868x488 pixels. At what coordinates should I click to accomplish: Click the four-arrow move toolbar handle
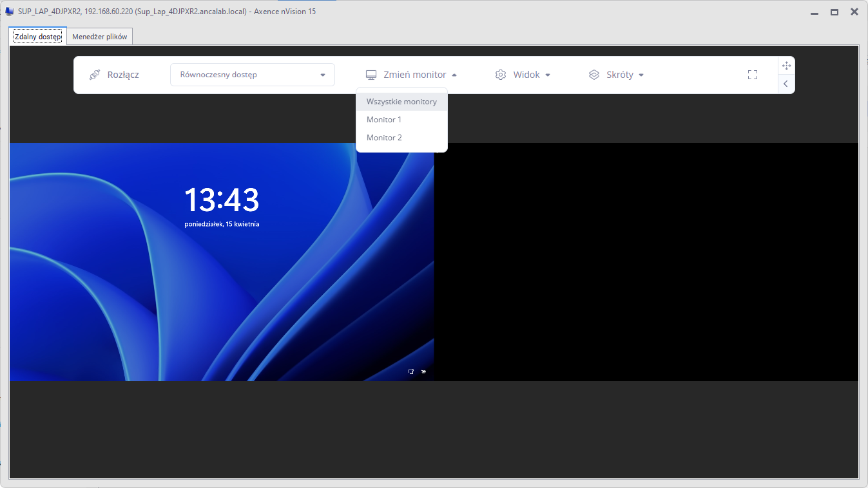click(x=786, y=66)
